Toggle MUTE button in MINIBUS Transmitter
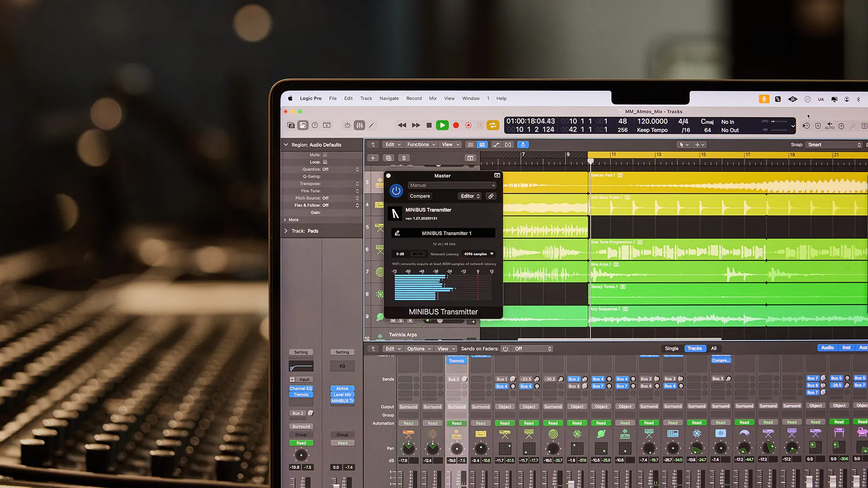 tap(418, 254)
